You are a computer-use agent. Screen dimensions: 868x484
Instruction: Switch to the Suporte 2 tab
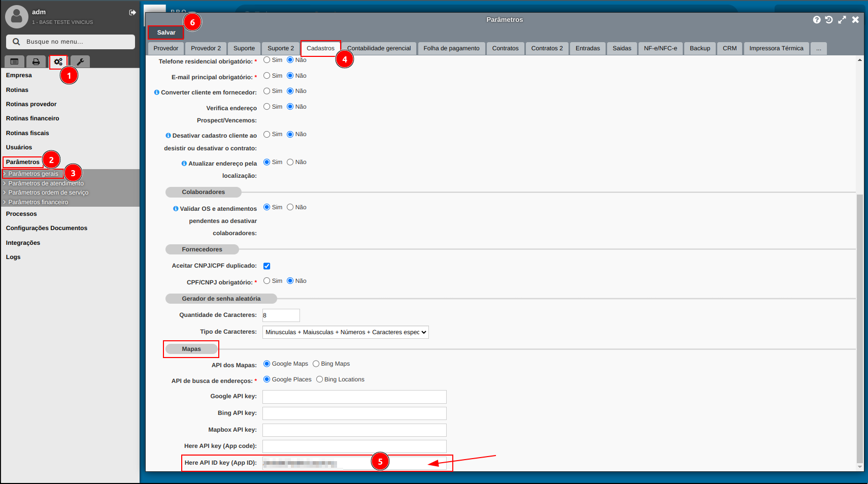click(281, 48)
